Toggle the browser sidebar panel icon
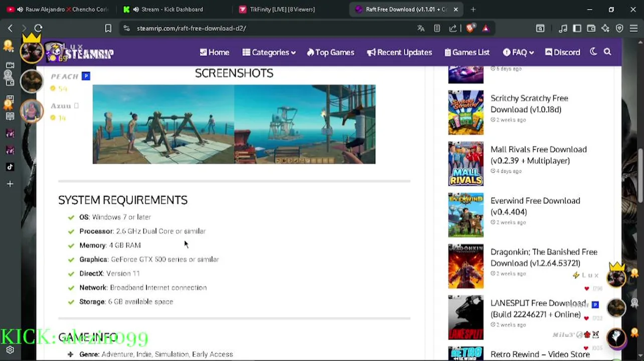Screen dimensions: 644x361 tap(577, 29)
